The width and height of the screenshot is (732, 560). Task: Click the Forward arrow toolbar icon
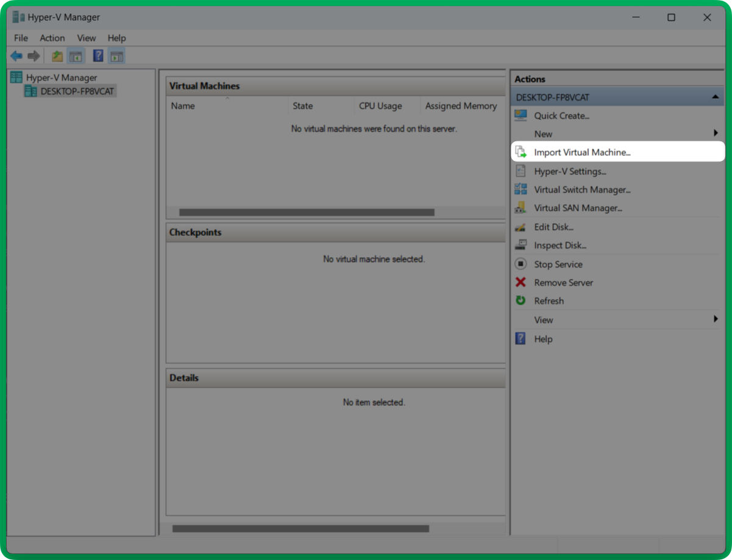(34, 56)
